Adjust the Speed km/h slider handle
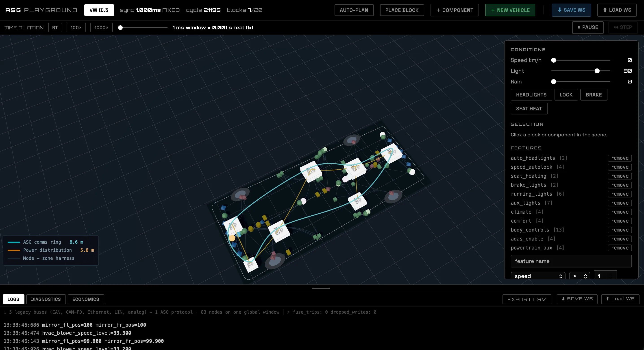Screen dimensions: 644x350 554,60
